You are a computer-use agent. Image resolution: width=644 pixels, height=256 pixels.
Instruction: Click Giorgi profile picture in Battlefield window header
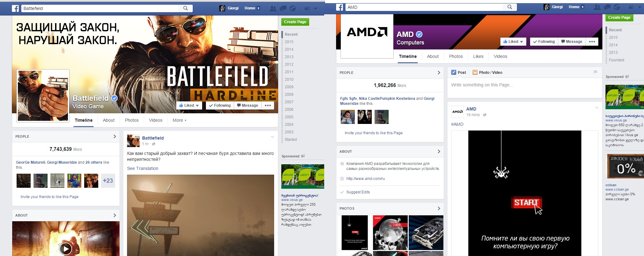tap(222, 8)
